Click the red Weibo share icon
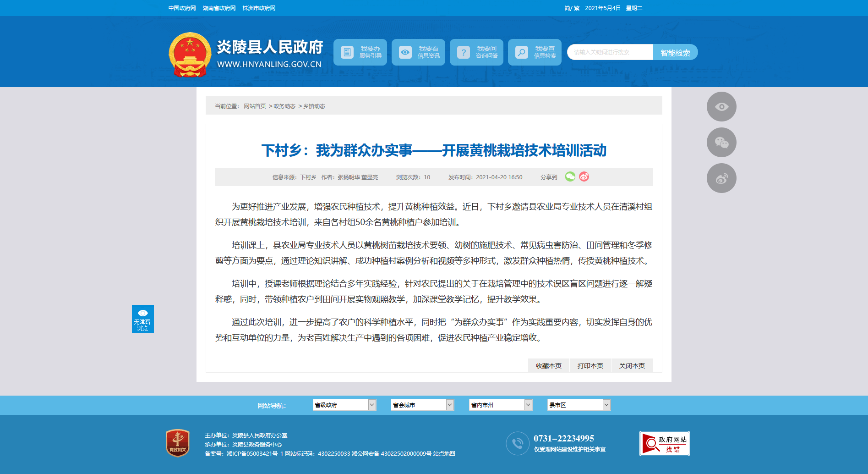The width and height of the screenshot is (868, 474). tap(584, 176)
